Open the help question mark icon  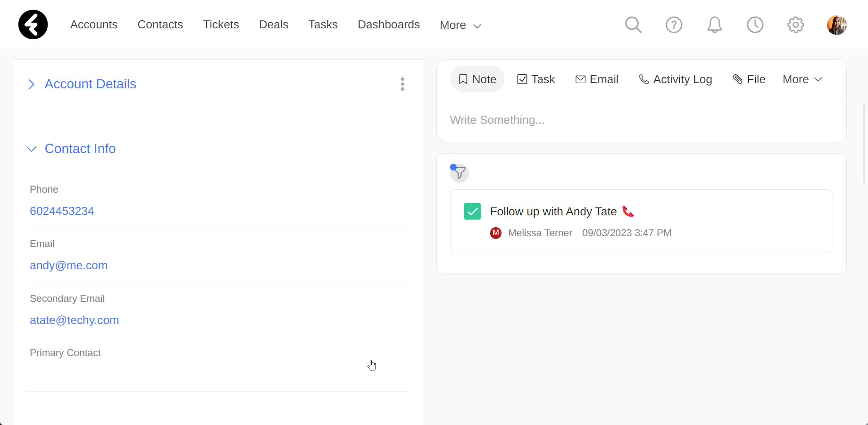point(674,25)
